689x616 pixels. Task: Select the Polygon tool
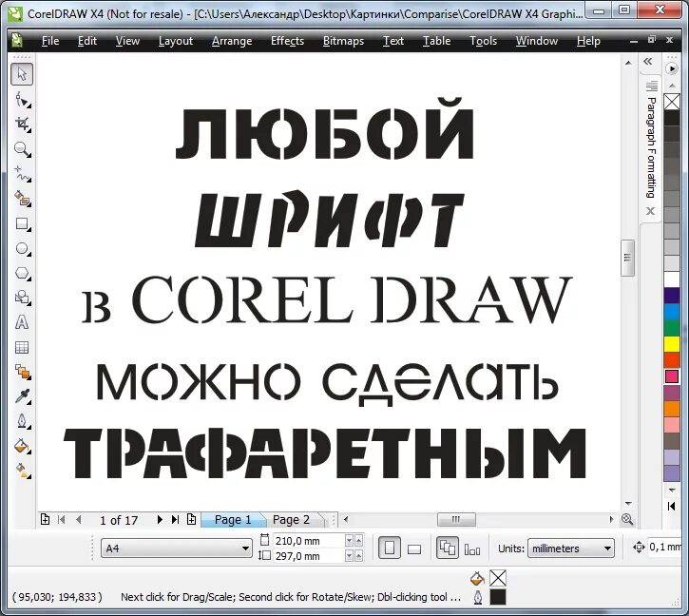[x=22, y=273]
